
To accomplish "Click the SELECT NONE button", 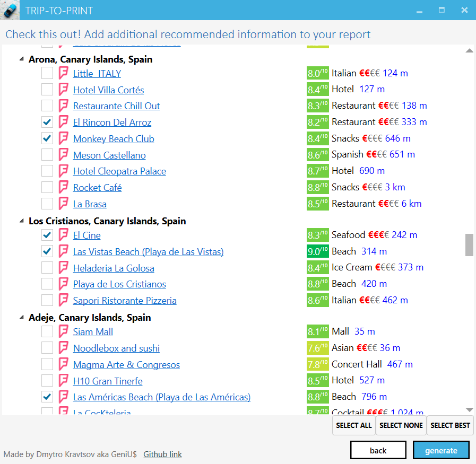I will (401, 425).
